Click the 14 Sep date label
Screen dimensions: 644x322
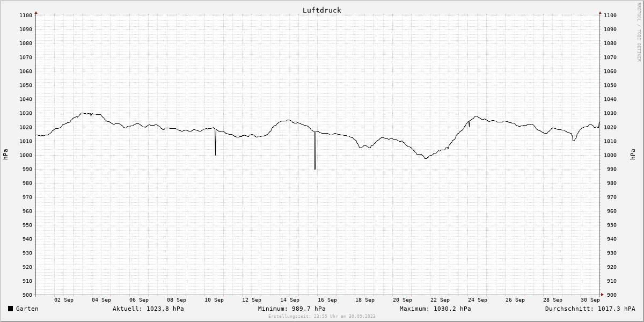pyautogui.click(x=290, y=300)
